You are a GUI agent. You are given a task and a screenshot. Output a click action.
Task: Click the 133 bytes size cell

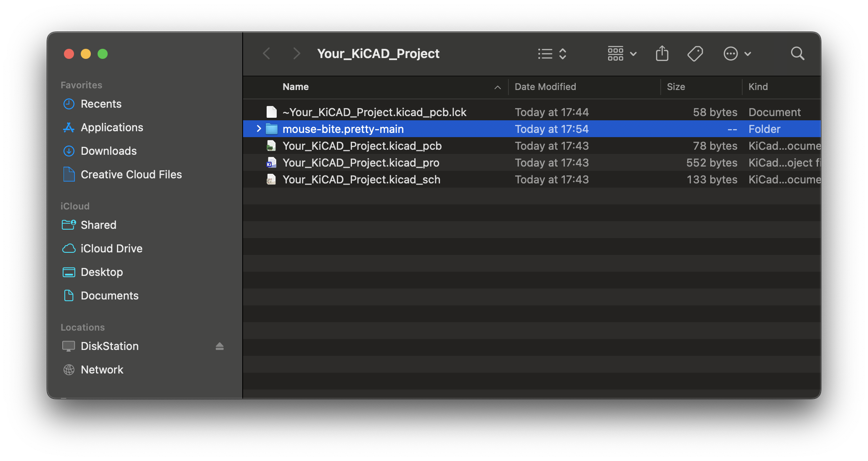click(x=712, y=180)
